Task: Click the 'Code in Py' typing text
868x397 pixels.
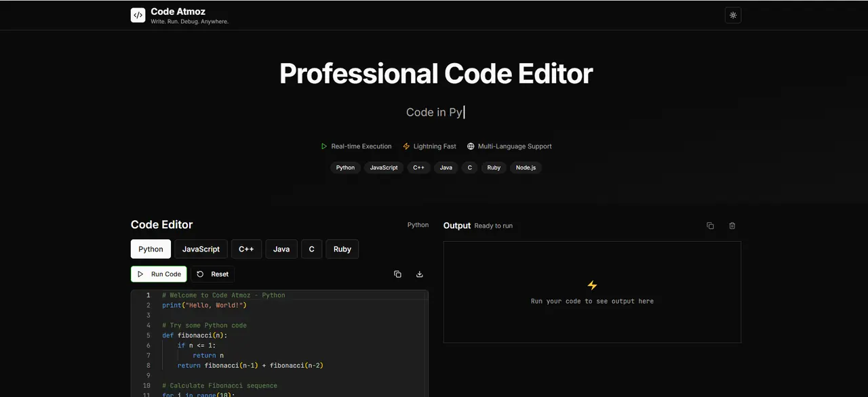Action: tap(434, 112)
